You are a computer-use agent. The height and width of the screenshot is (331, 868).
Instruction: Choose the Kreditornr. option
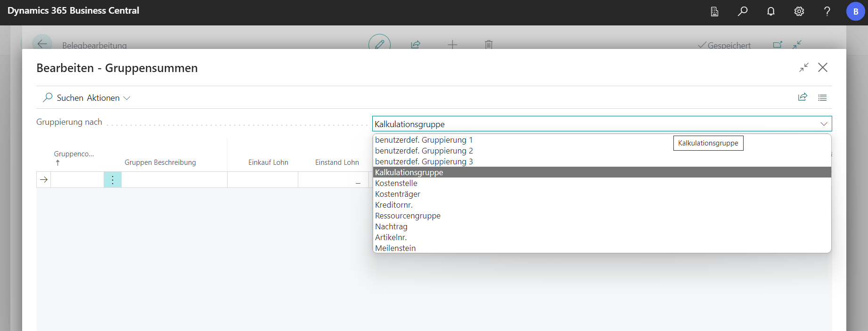394,205
